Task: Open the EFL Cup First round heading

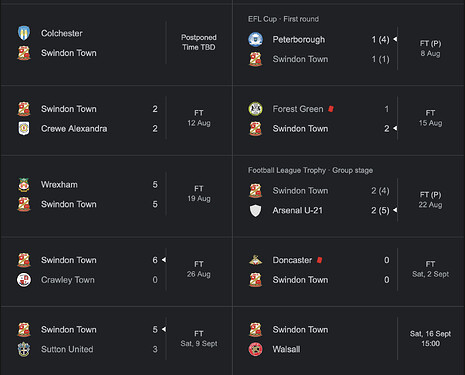Action: point(283,19)
